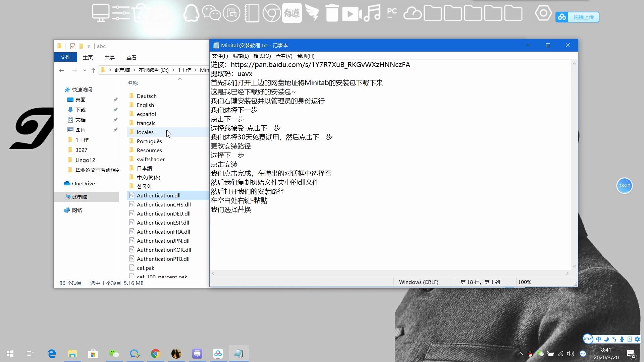Click Windows taskbar File Explorer icon

pyautogui.click(x=72, y=354)
